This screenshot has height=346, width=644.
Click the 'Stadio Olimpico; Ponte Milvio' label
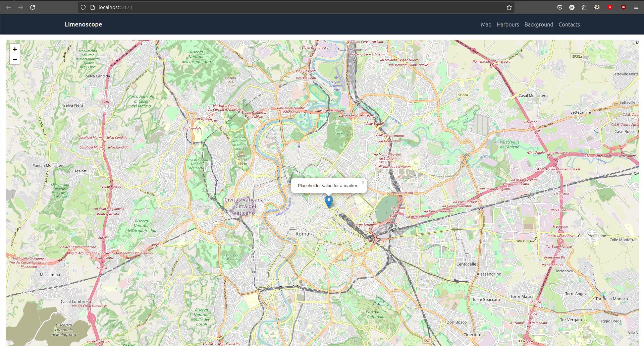pyautogui.click(x=254, y=115)
